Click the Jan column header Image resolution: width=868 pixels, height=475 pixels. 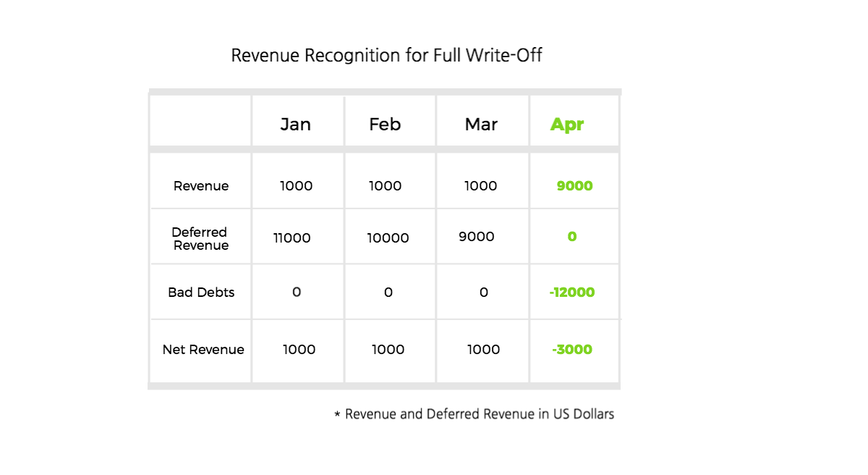click(296, 125)
